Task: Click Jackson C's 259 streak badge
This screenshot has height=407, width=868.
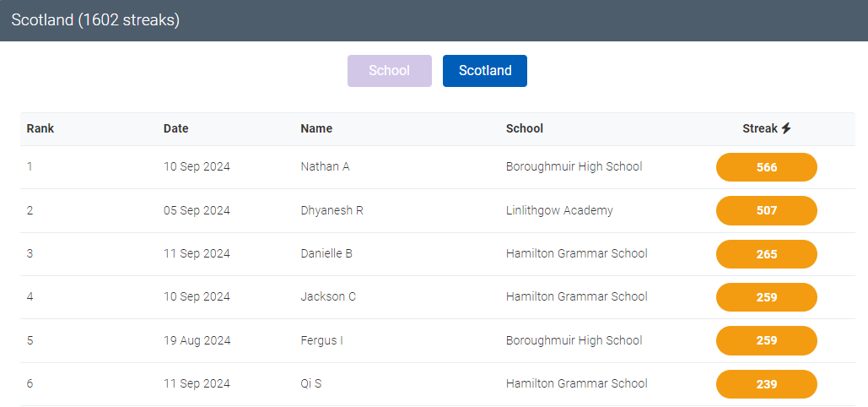Action: [x=767, y=297]
